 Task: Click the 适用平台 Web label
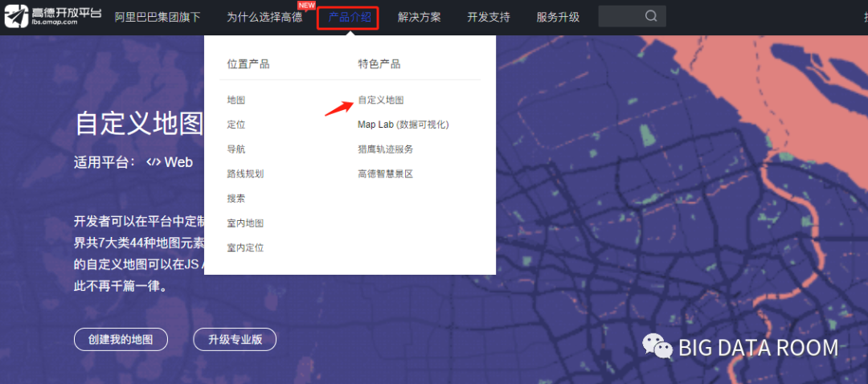pyautogui.click(x=133, y=162)
